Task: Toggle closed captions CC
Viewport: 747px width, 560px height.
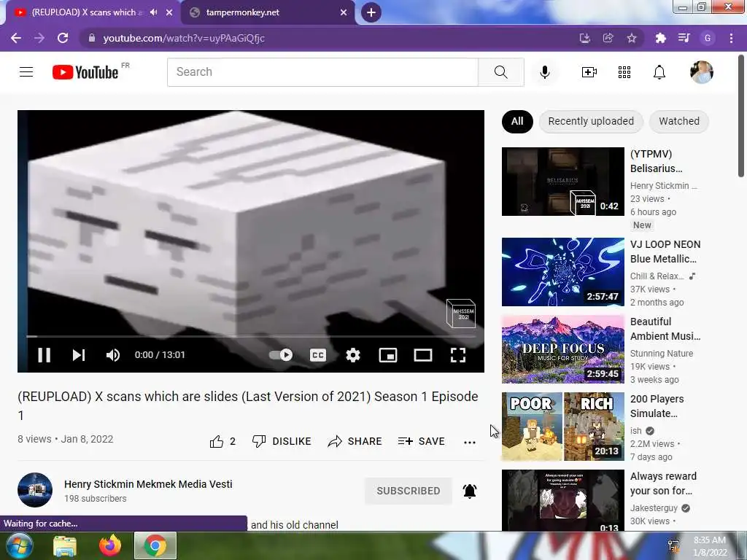Action: pos(318,355)
